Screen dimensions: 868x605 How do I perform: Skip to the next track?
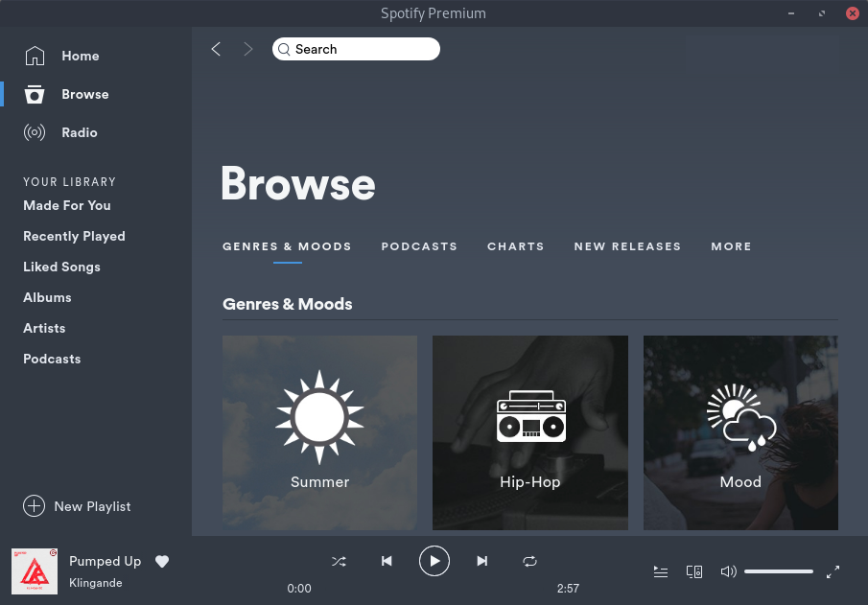coord(482,561)
